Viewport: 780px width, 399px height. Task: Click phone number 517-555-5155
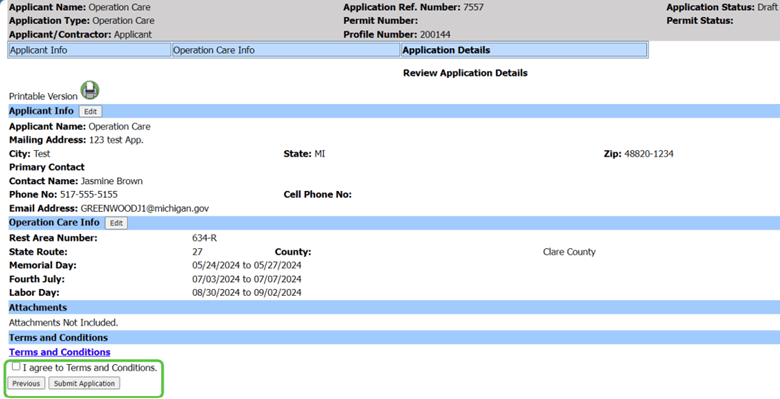pyautogui.click(x=89, y=195)
